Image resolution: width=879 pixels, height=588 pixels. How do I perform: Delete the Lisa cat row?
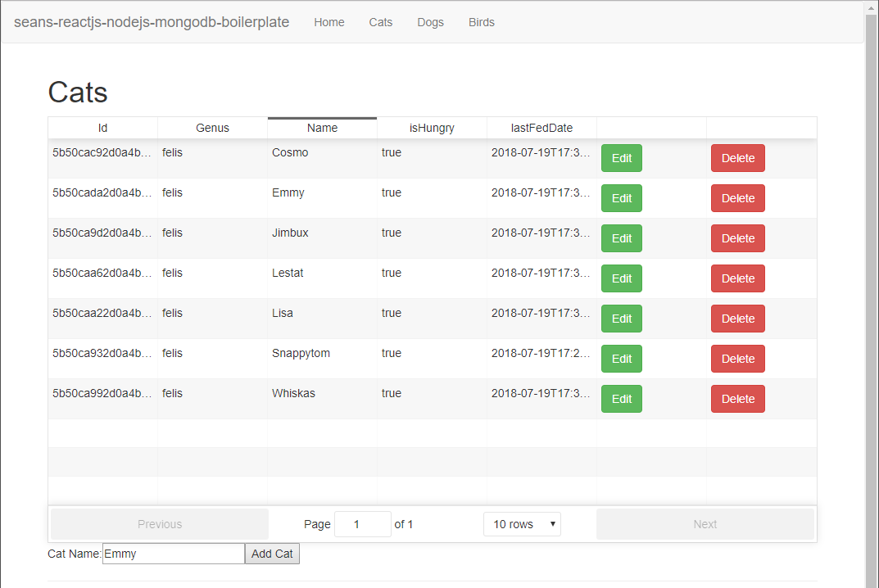tap(738, 319)
